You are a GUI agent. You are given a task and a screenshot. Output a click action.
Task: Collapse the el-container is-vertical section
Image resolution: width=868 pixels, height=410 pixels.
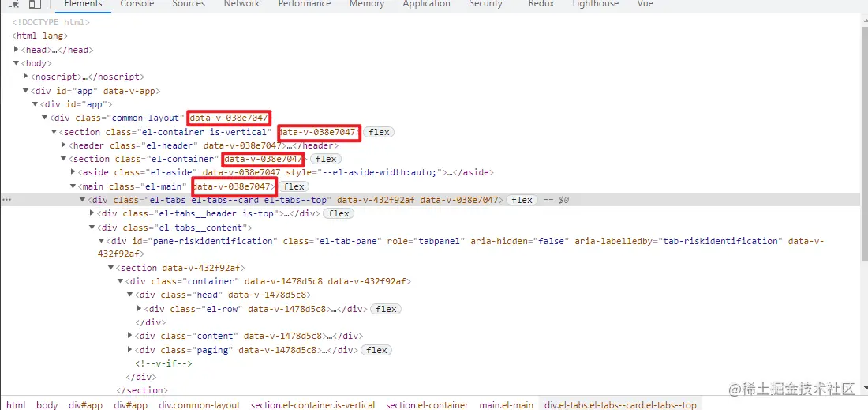tap(54, 132)
